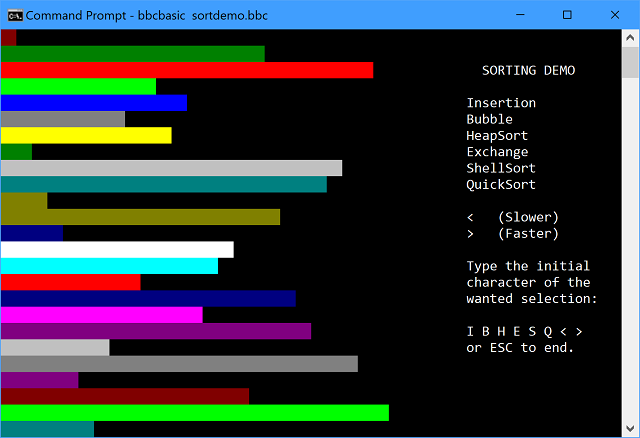Select the Exchange sort option
This screenshot has width=640, height=438.
(496, 152)
